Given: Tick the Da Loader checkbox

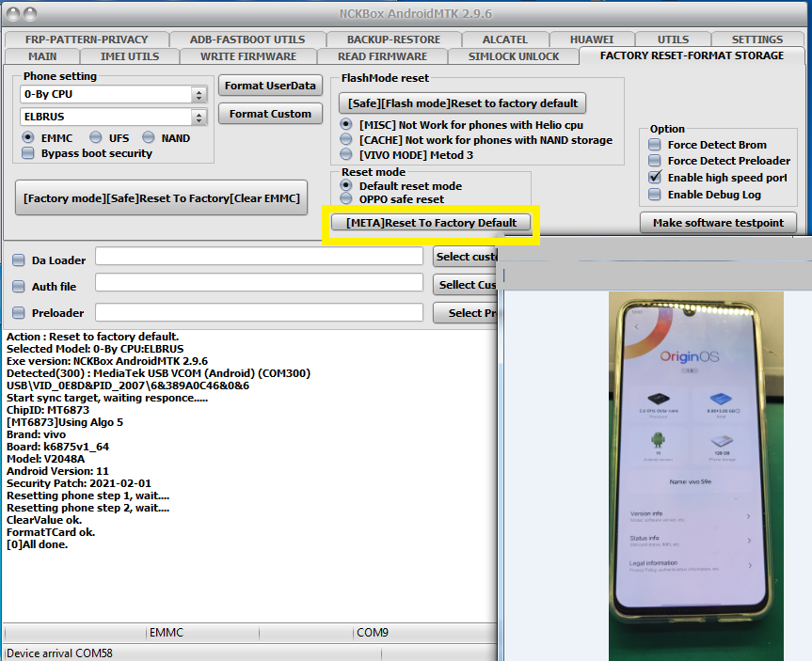Looking at the screenshot, I should click(19, 260).
